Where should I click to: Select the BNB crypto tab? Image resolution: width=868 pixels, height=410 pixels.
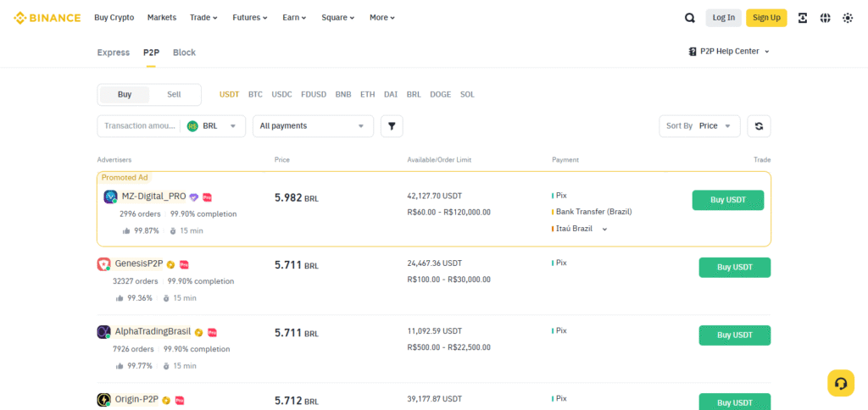[343, 95]
